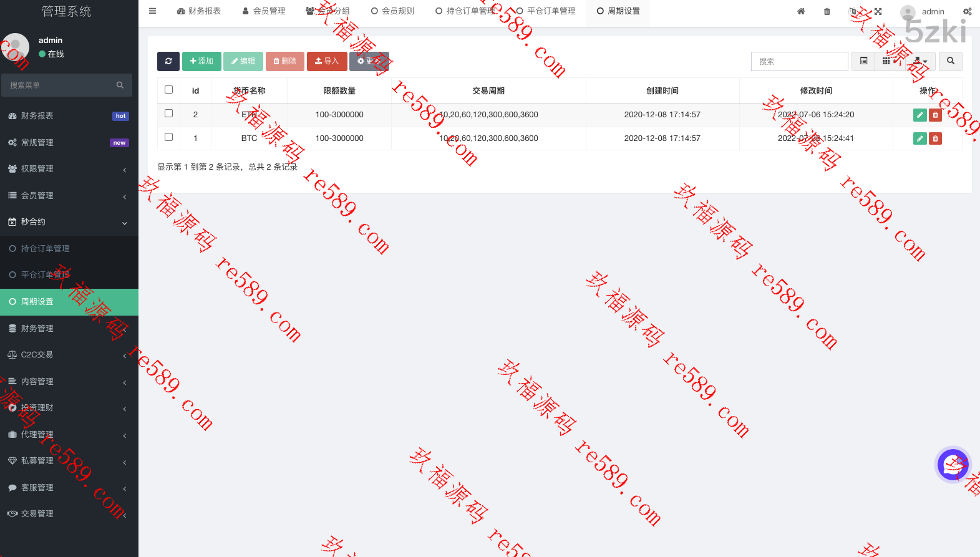980x557 pixels.
Task: Click the home icon in top bar
Action: (801, 11)
